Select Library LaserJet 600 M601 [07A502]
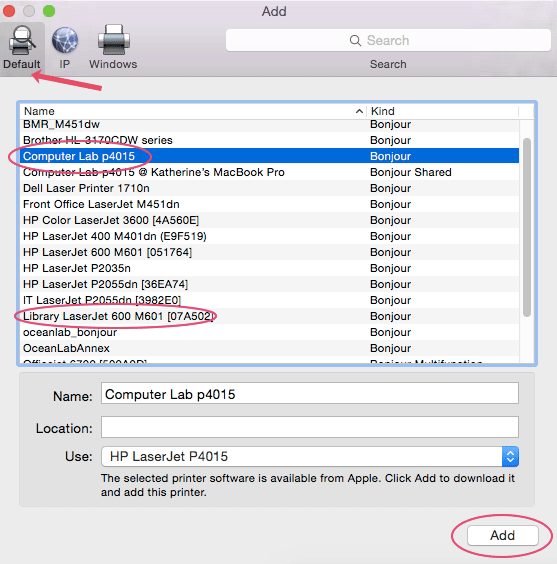Viewport: 557px width, 564px height. click(x=269, y=316)
